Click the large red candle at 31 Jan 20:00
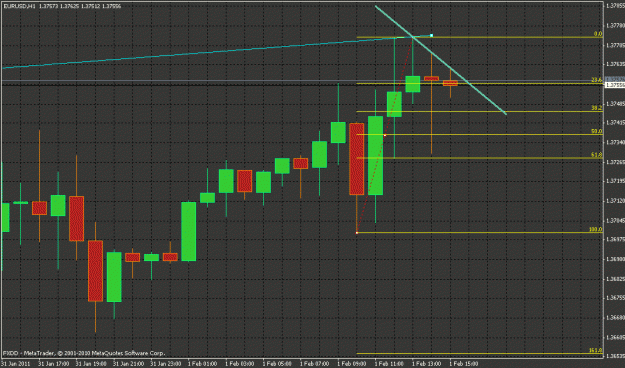Screen dimensions: 625x368 pyautogui.click(x=95, y=271)
